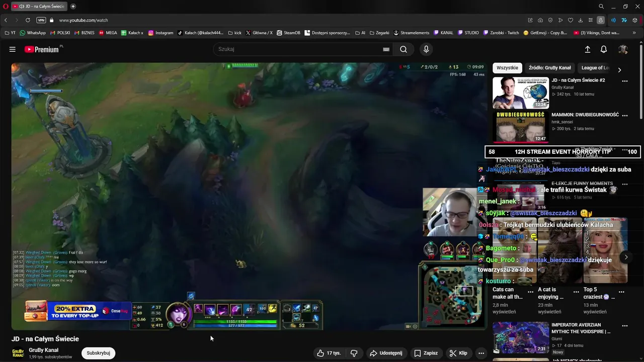Viewport: 644px width, 362px height.
Task: Open options menu for MAMMON: DWUBIEGUNOWOŚĆ
Action: [x=625, y=115]
